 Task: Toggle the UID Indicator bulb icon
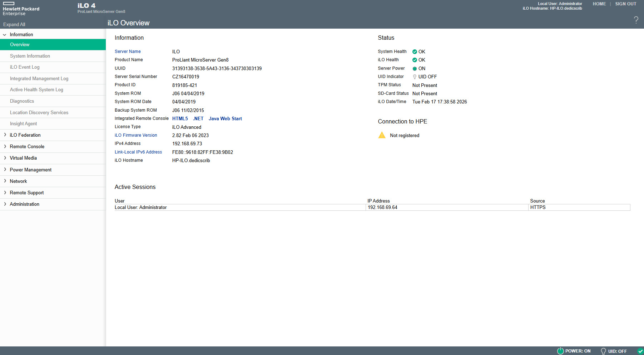pyautogui.click(x=415, y=77)
